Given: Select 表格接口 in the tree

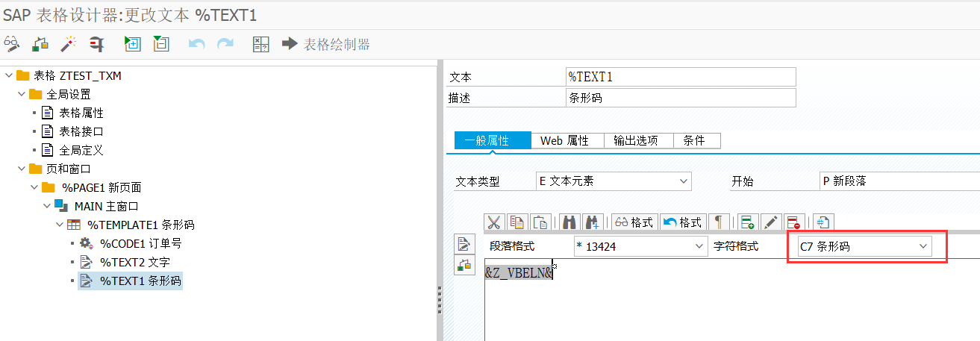Looking at the screenshot, I should [x=81, y=131].
